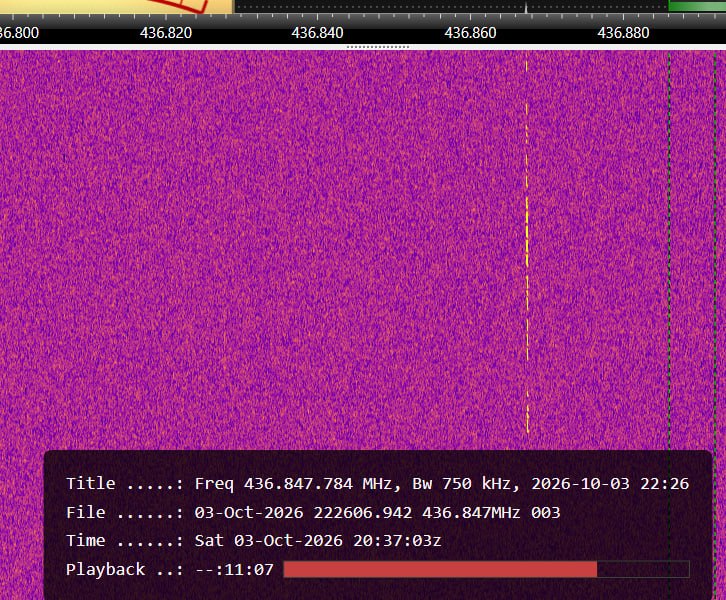
Task: Click the yellow signal trace in the waterfall
Action: [527, 245]
